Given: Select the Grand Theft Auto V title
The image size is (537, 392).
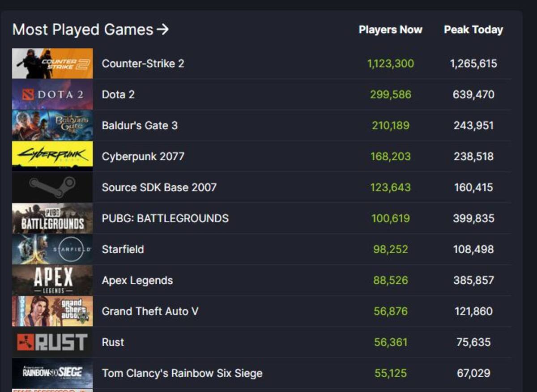Looking at the screenshot, I should click(x=150, y=311).
